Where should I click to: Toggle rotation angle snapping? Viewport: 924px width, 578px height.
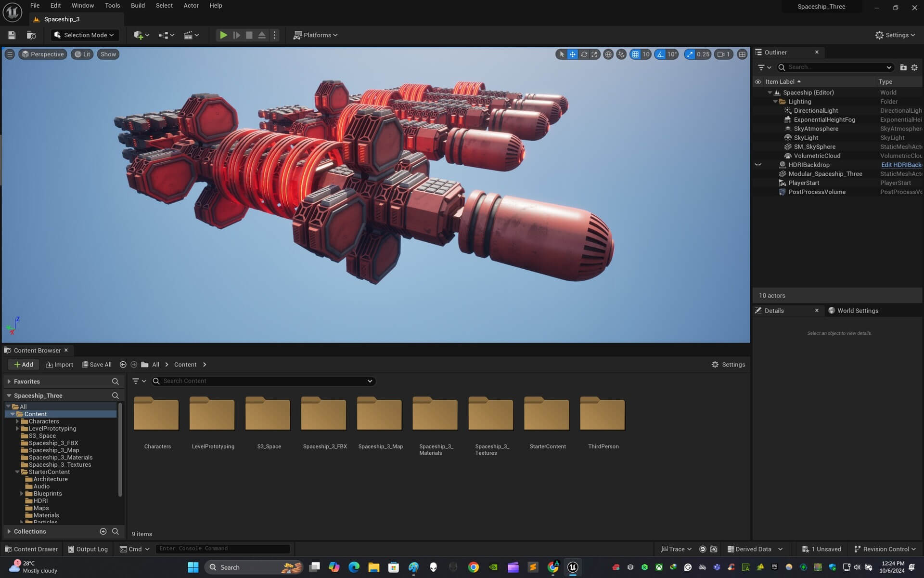(660, 54)
